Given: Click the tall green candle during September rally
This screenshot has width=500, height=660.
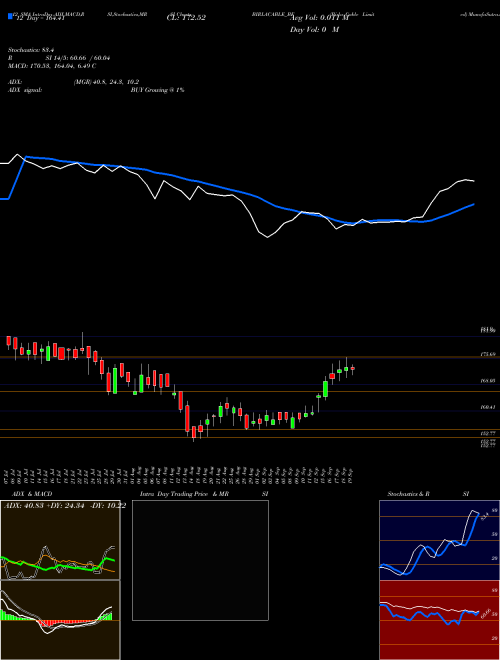Looking at the screenshot, I should [325, 389].
